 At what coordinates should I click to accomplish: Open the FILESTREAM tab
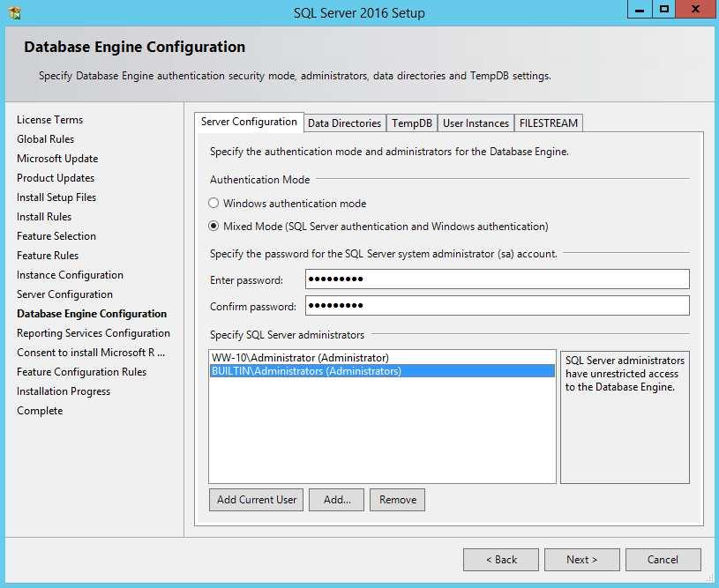tap(549, 123)
